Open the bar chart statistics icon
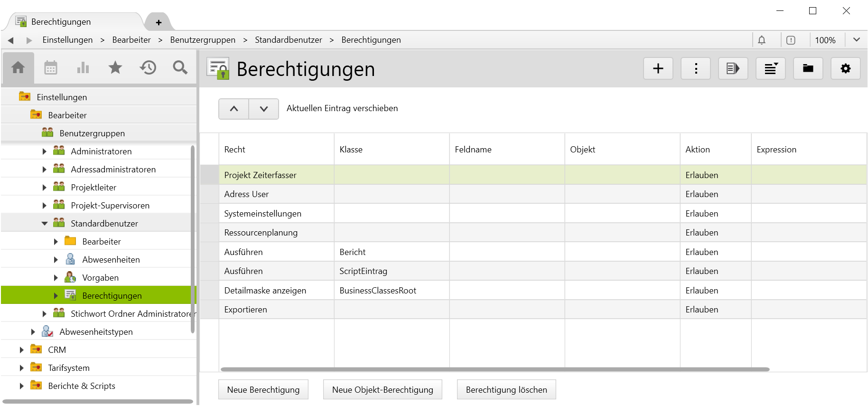The width and height of the screenshot is (868, 406). (83, 68)
